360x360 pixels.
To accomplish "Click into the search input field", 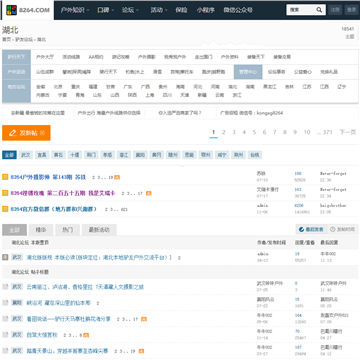I will tap(302, 10).
